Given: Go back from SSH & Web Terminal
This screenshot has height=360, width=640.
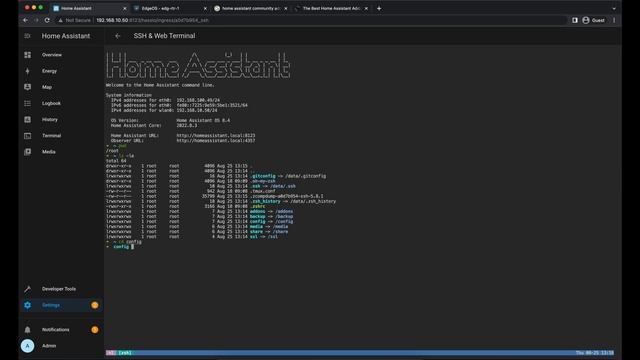Looking at the screenshot, I should [118, 36].
